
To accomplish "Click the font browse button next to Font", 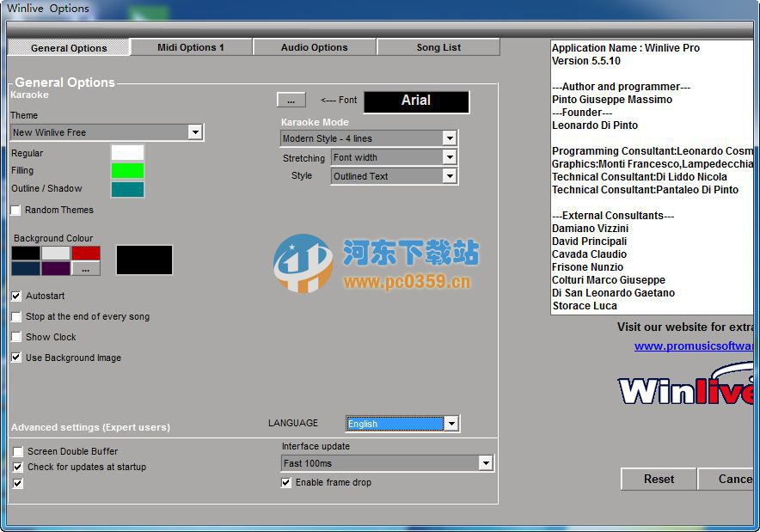I will coord(291,100).
